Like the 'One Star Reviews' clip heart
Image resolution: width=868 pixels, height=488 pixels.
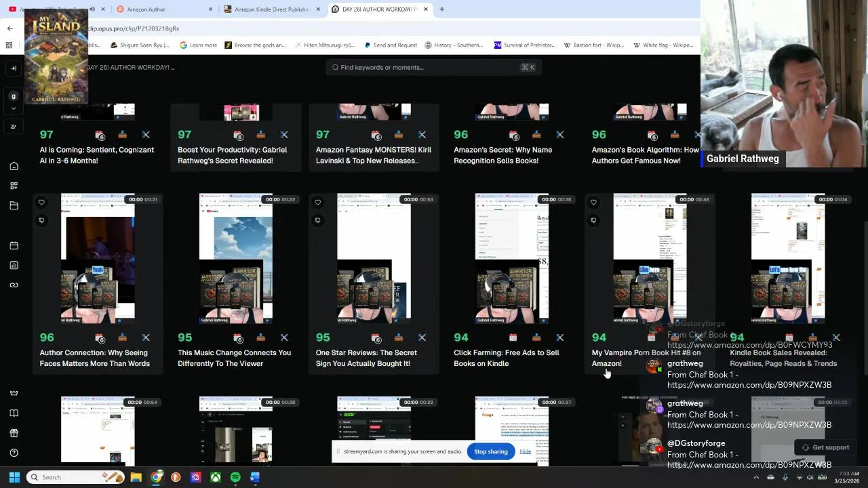tap(317, 202)
